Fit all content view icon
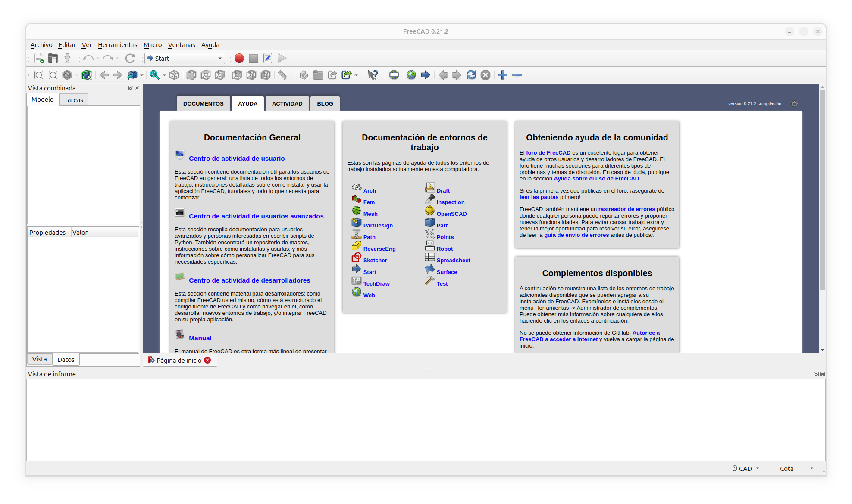The image size is (852, 504). tap(39, 75)
